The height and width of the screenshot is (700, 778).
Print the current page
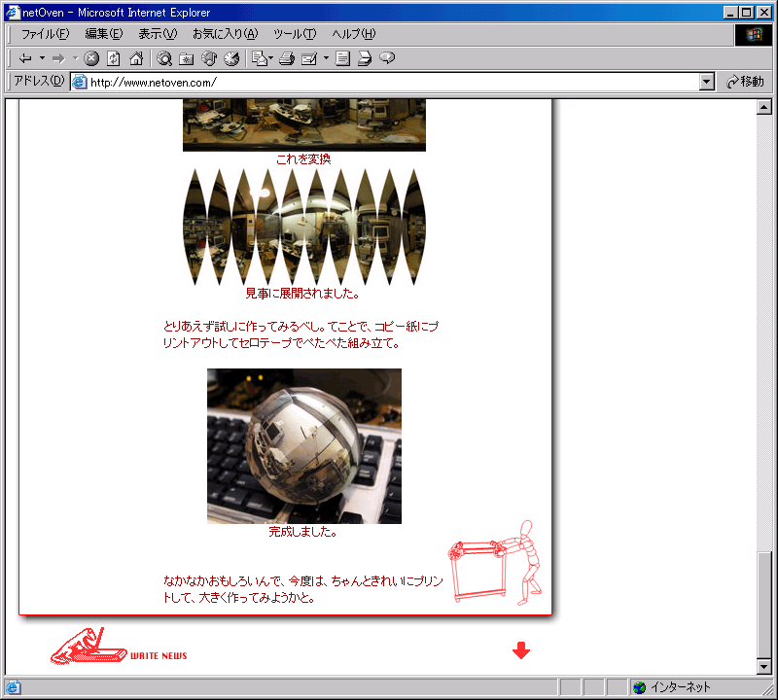287,58
